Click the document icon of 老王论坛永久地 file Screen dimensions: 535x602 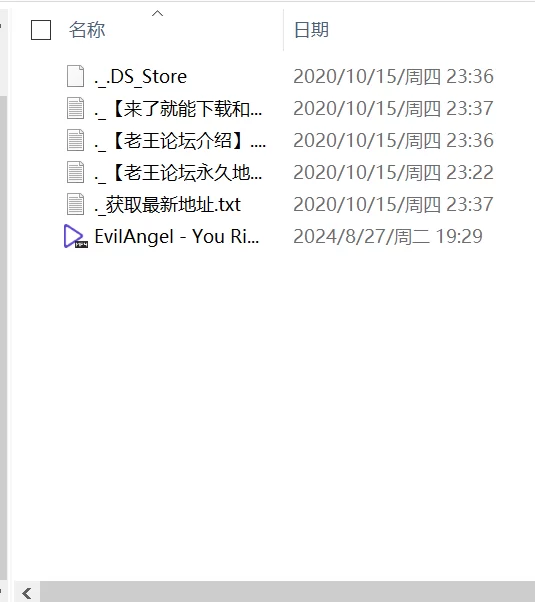pos(75,172)
